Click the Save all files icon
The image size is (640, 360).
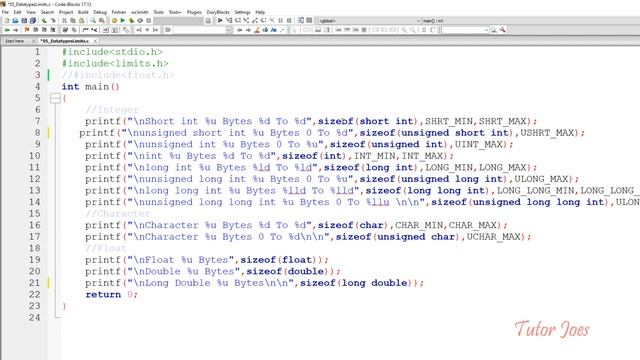[x=33, y=20]
